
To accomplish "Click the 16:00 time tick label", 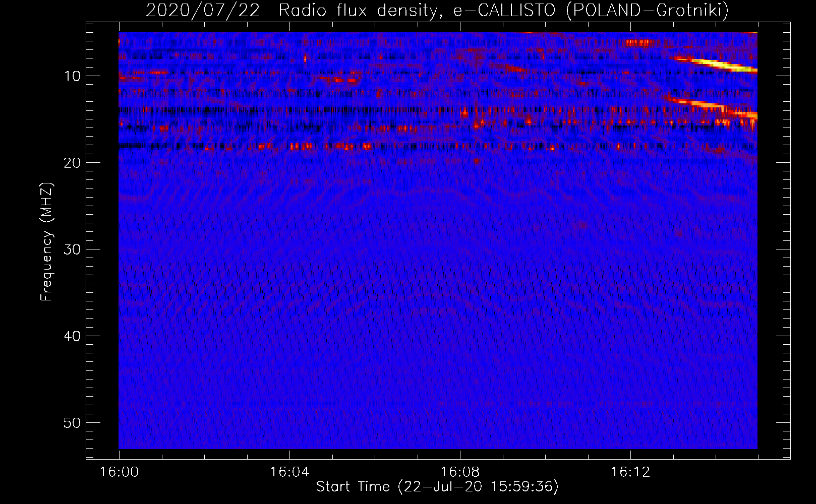I will [119, 472].
